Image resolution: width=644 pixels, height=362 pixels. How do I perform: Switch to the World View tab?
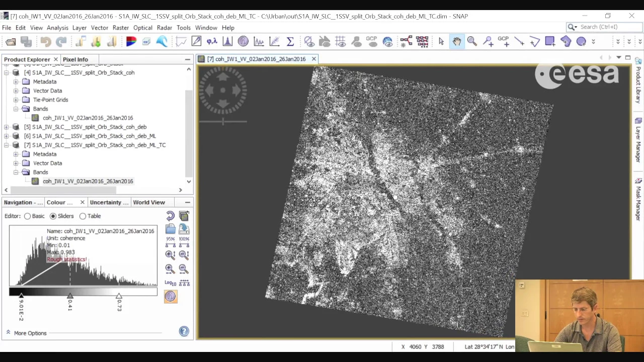coord(149,202)
